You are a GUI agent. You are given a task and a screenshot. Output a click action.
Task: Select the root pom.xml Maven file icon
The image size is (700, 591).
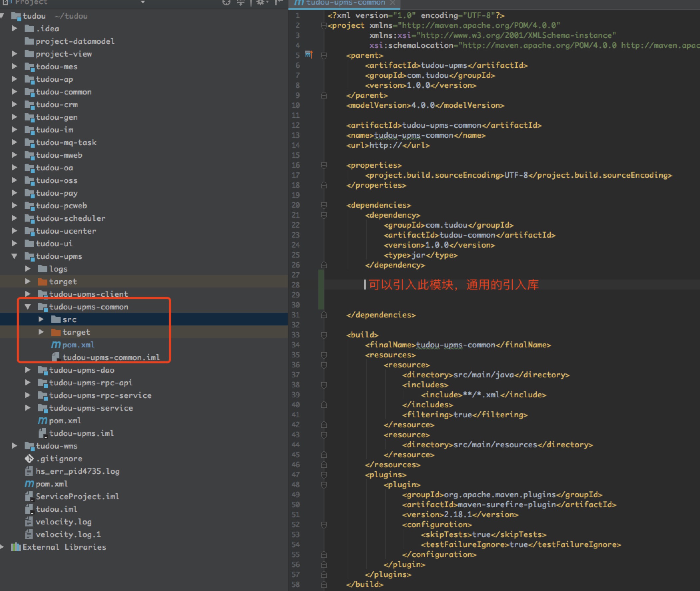coord(29,484)
